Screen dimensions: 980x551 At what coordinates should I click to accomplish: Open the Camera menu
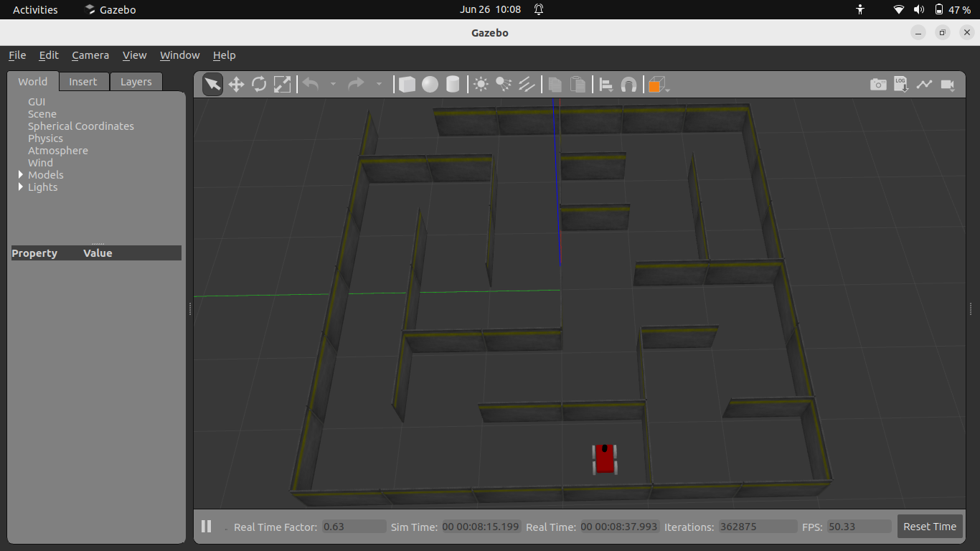pos(90,55)
